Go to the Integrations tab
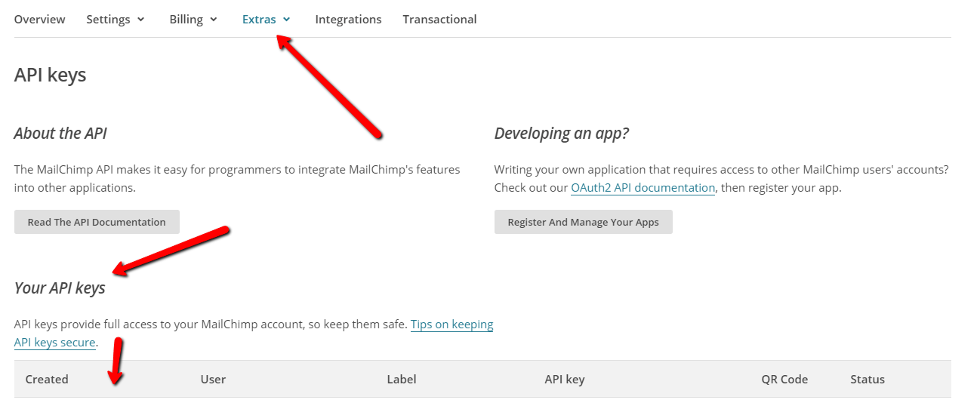980x403 pixels. pos(348,20)
